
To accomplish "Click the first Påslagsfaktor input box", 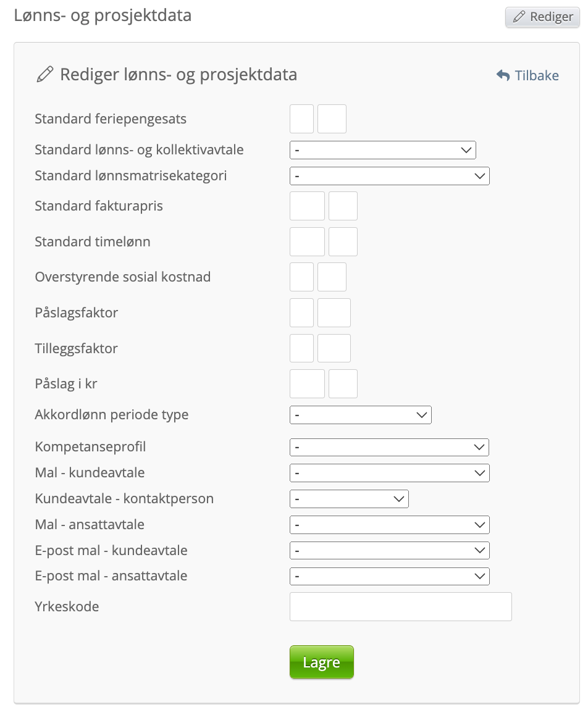I will pos(302,312).
